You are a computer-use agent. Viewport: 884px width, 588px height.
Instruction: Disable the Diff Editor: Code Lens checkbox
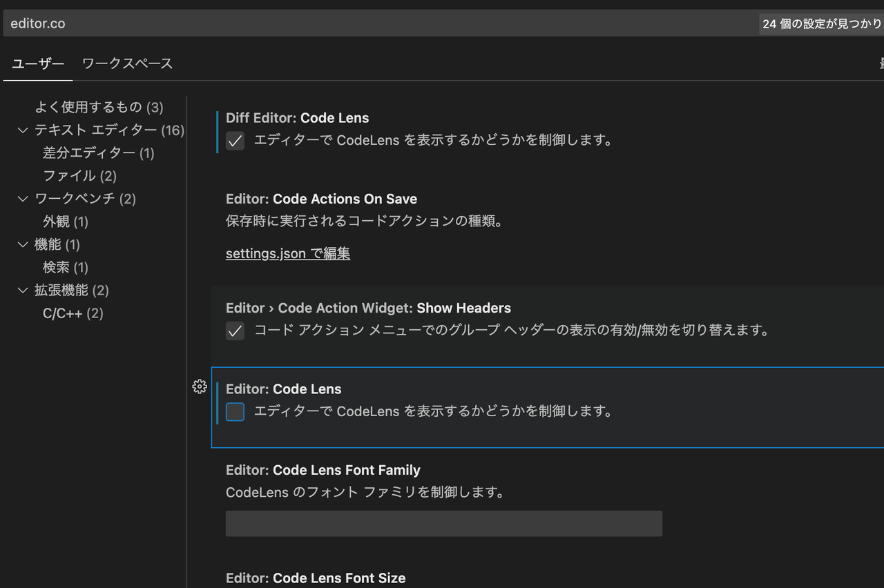point(235,140)
